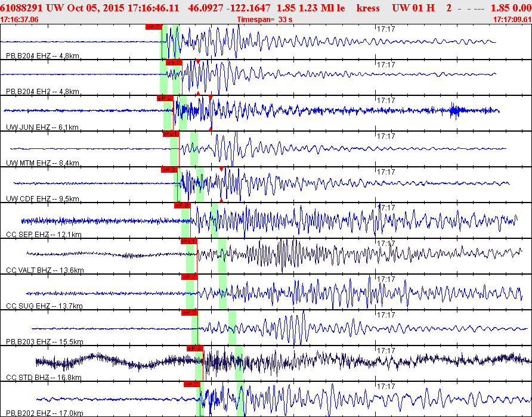Click the event ID 61088291 in header
The width and height of the screenshot is (532, 417).
coord(21,8)
